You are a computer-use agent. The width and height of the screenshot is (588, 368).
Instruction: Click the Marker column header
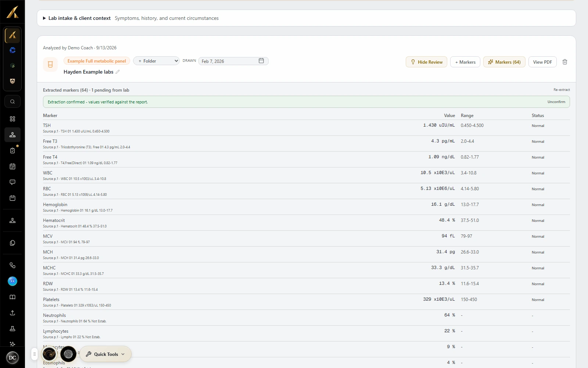pyautogui.click(x=50, y=116)
